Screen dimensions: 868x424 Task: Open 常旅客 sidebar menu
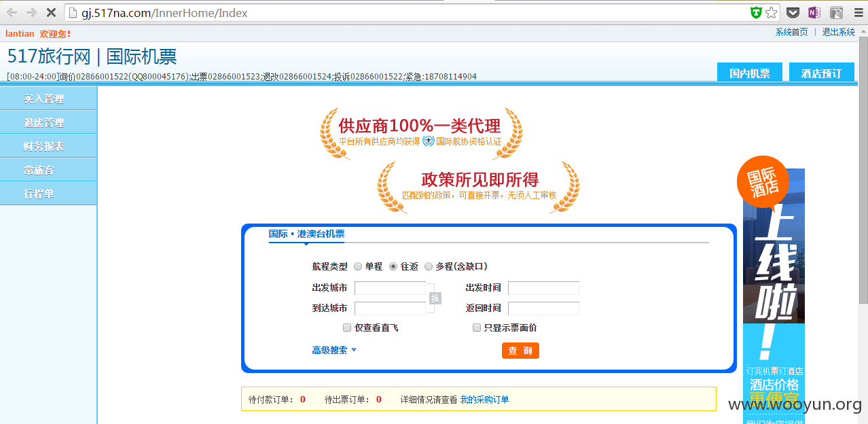[x=48, y=170]
